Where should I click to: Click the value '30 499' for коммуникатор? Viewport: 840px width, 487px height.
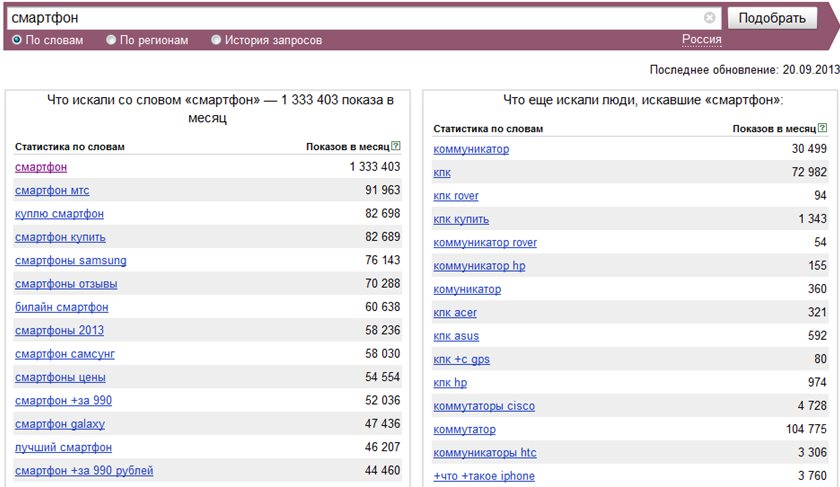[809, 148]
